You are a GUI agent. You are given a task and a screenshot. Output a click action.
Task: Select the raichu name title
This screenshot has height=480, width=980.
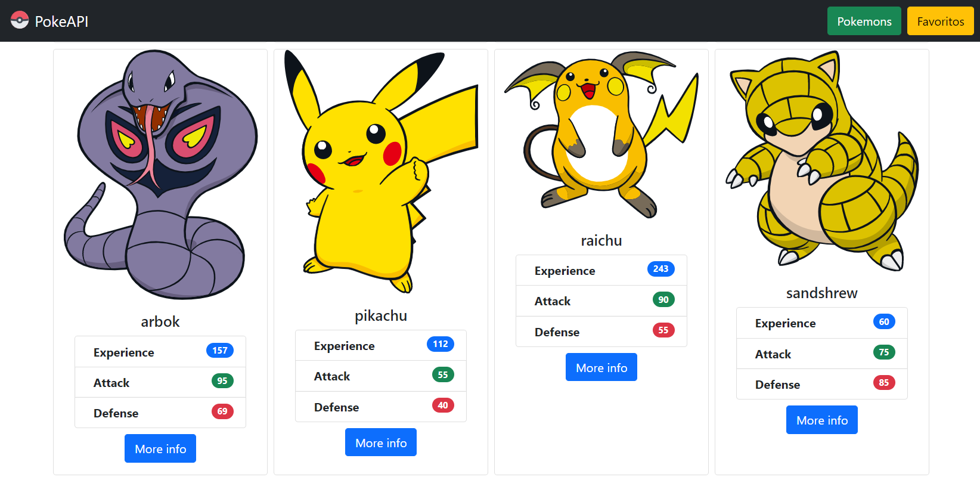(601, 240)
